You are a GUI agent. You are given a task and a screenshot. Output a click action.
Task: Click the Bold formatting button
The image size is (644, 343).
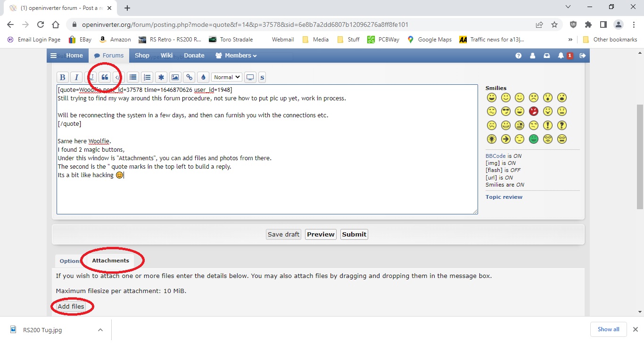62,77
